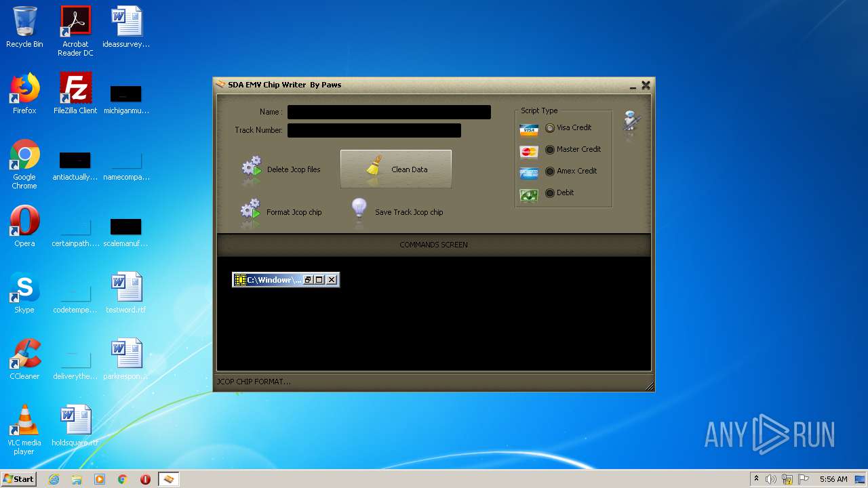Click the COMMANDS SCREEN header

[x=433, y=245]
